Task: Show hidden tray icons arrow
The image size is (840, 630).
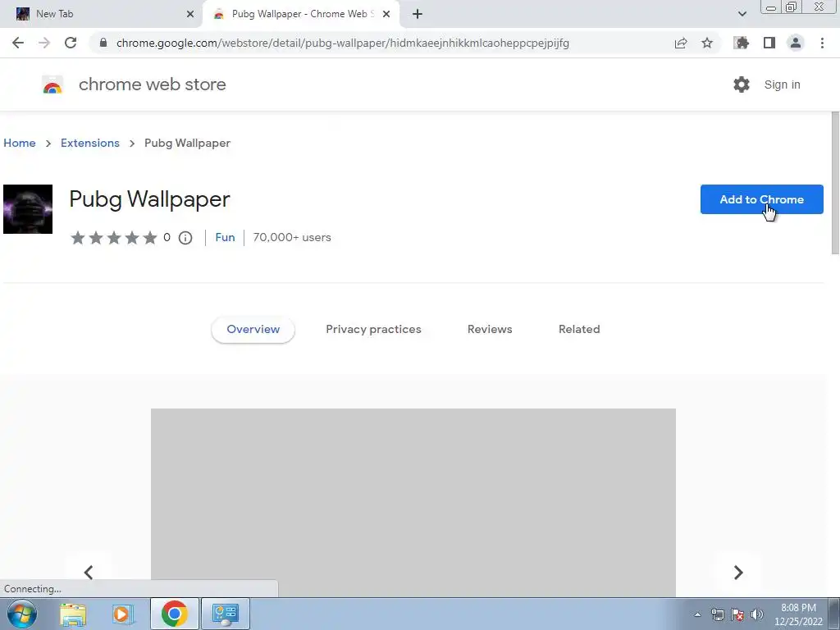Action: tap(697, 614)
